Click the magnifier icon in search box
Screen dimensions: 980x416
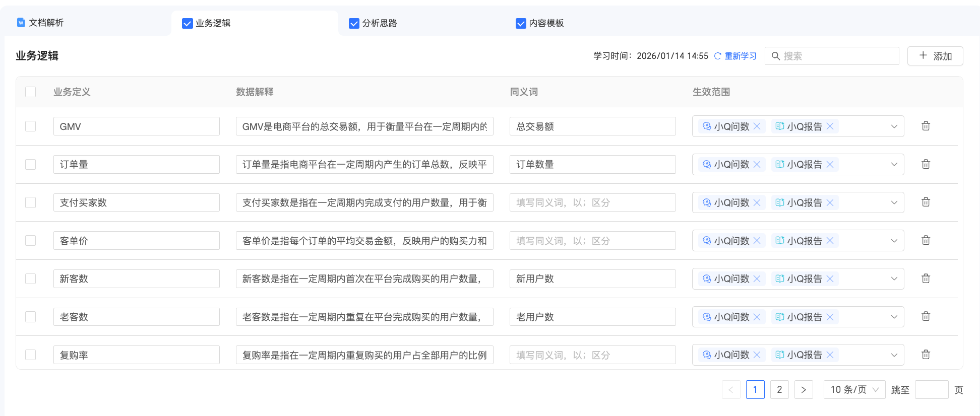[776, 56]
